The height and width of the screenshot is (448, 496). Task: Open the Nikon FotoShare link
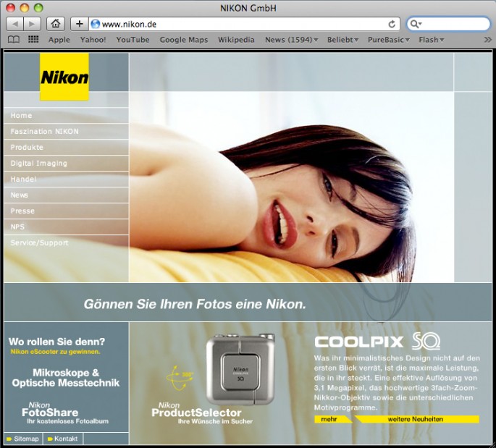65,413
